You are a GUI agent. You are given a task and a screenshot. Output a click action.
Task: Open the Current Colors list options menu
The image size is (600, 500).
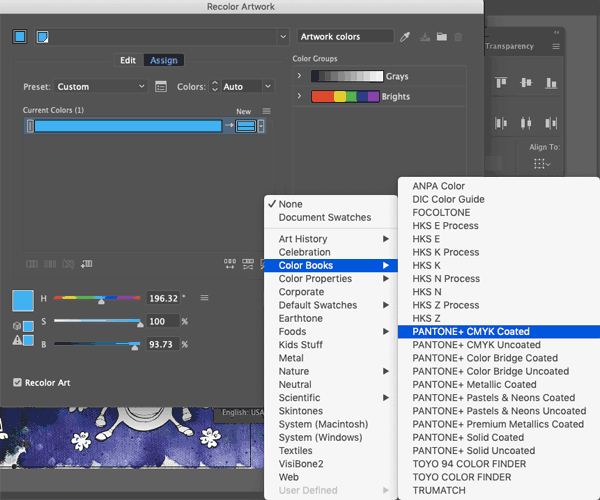tap(267, 111)
